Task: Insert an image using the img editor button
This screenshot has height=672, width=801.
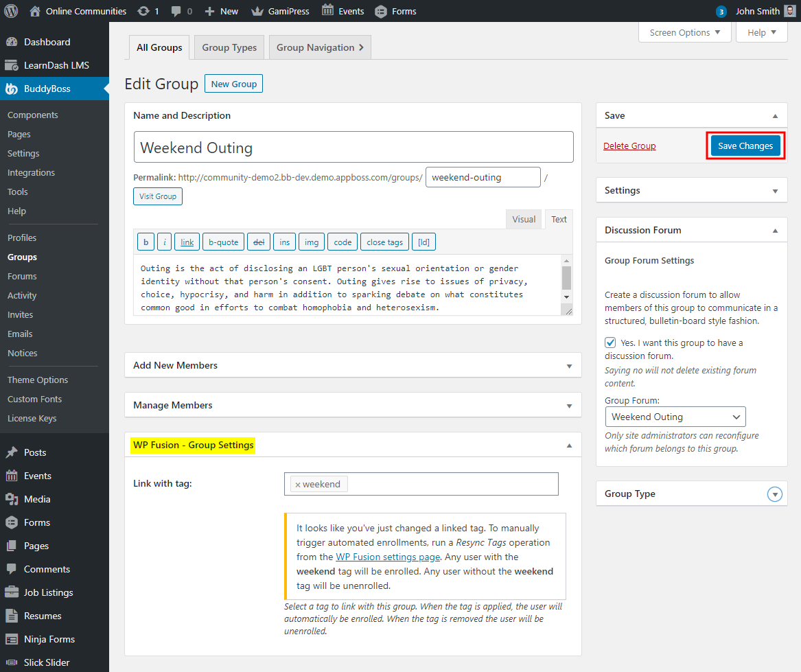Action: point(312,242)
